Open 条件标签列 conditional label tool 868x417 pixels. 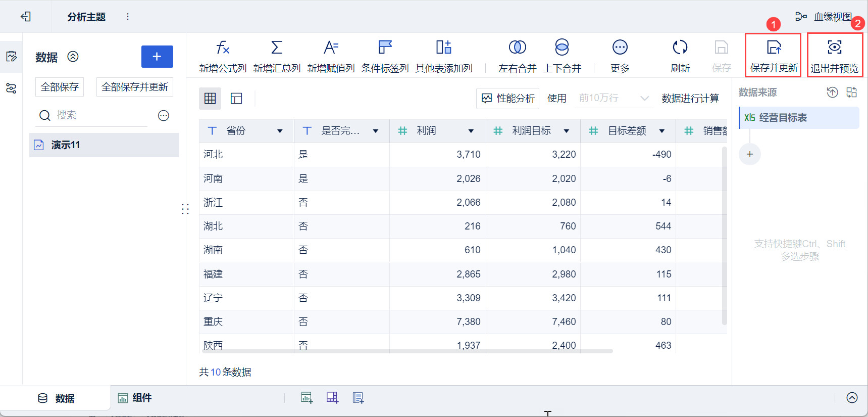(385, 48)
